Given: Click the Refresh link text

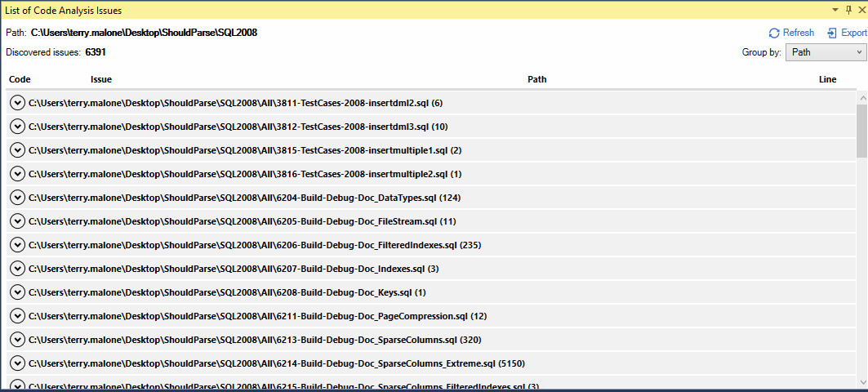Looking at the screenshot, I should [x=798, y=33].
